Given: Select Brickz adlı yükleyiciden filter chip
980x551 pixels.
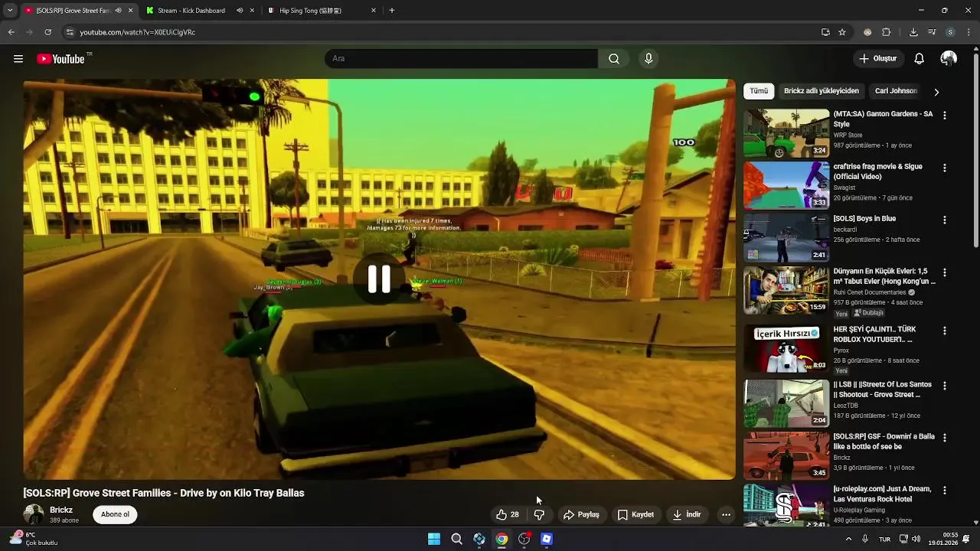Looking at the screenshot, I should (x=822, y=91).
